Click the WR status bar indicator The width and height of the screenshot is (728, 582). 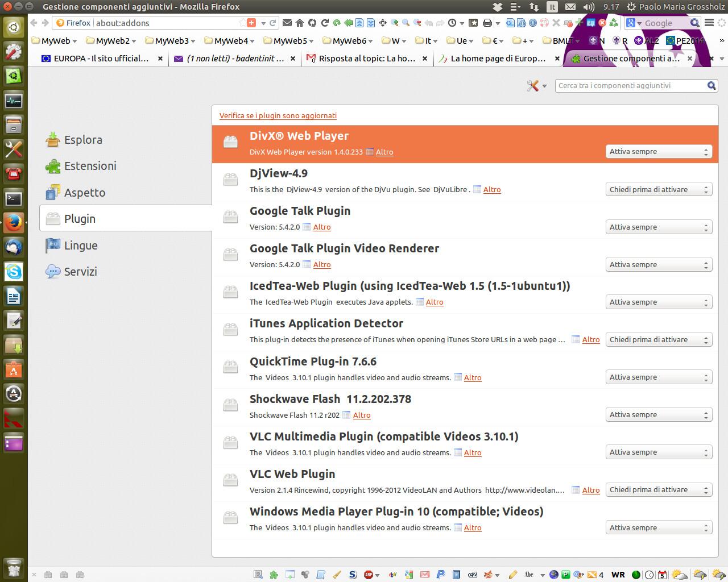coord(618,575)
